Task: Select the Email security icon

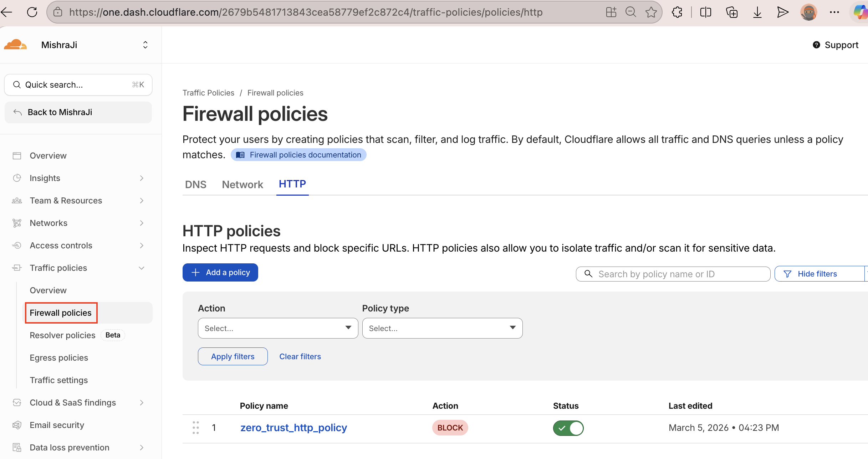Action: click(17, 425)
